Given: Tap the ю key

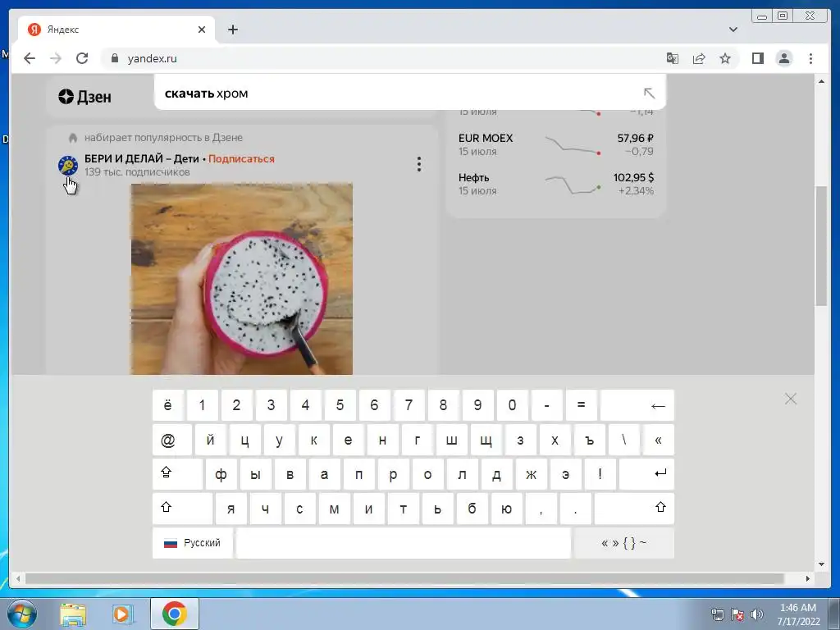Looking at the screenshot, I should 506,509.
